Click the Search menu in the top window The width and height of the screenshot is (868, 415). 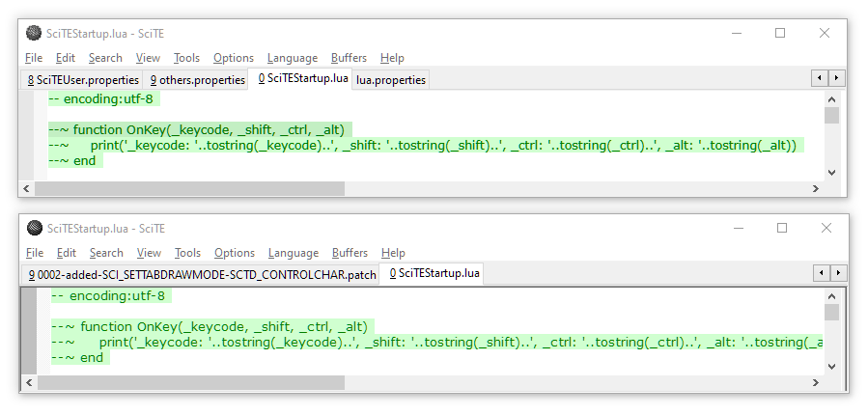[105, 58]
